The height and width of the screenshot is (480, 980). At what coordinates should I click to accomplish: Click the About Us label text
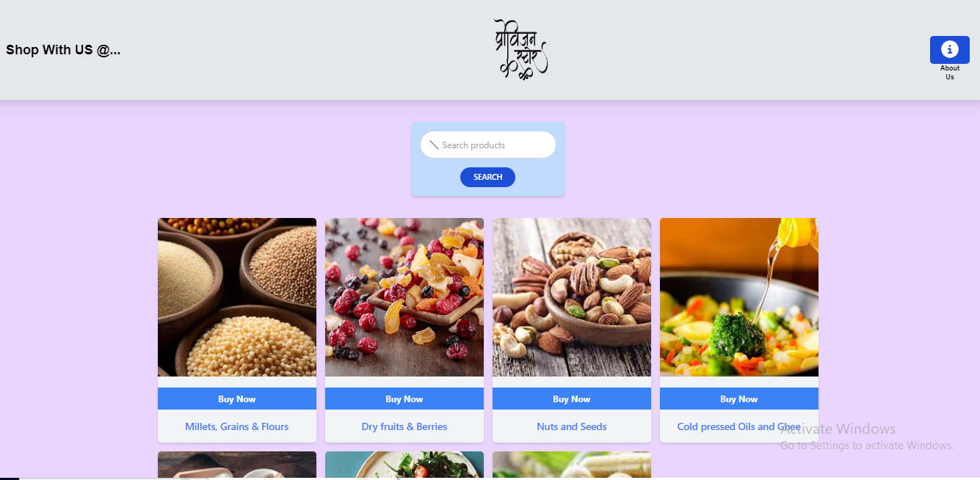(950, 73)
